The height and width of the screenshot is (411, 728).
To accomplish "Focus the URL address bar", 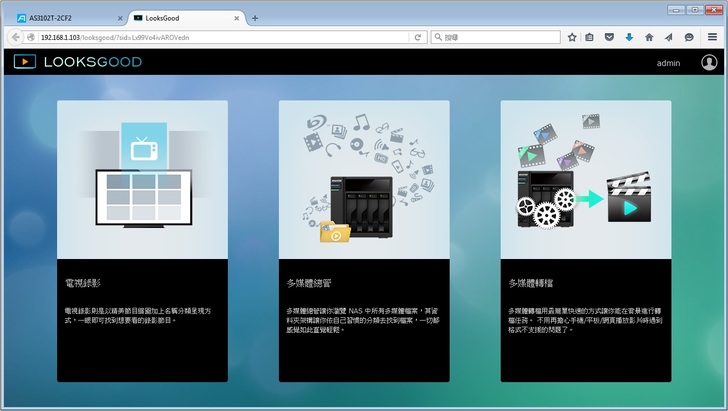I will click(x=220, y=37).
